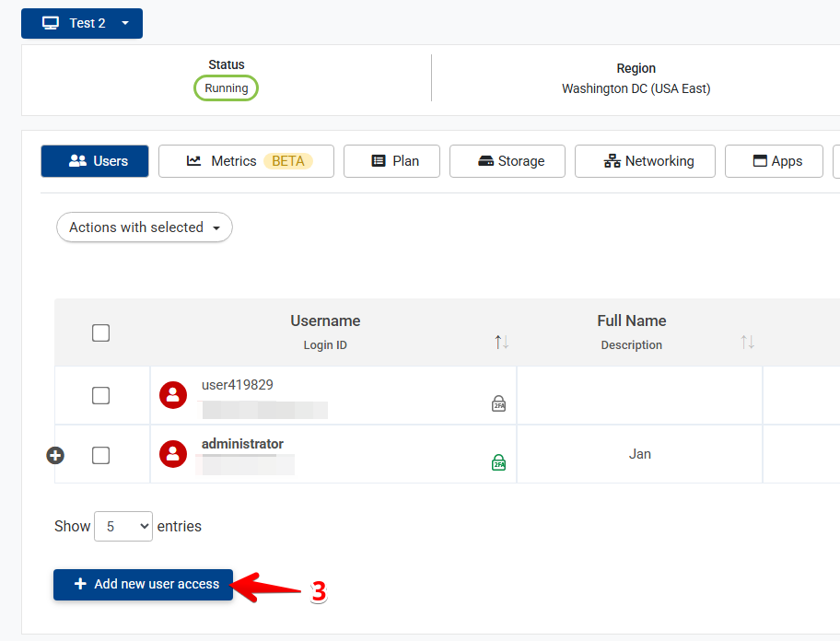Click the Running status badge

(226, 87)
